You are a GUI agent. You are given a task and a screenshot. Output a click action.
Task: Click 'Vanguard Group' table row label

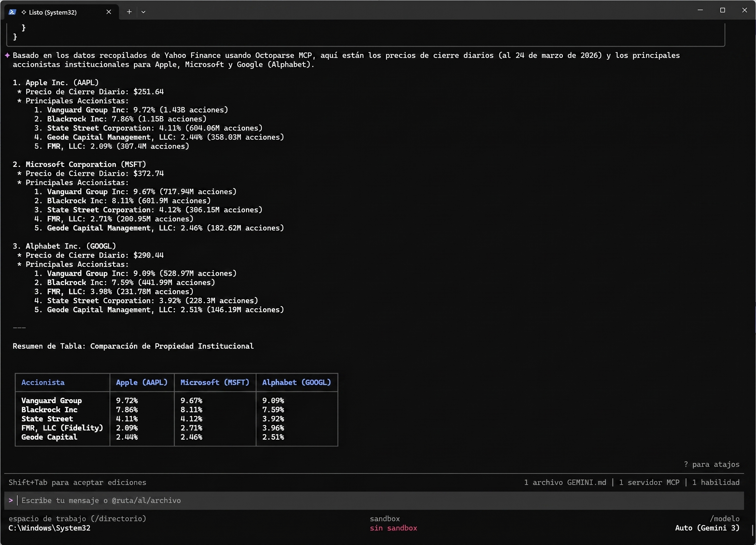pos(52,401)
